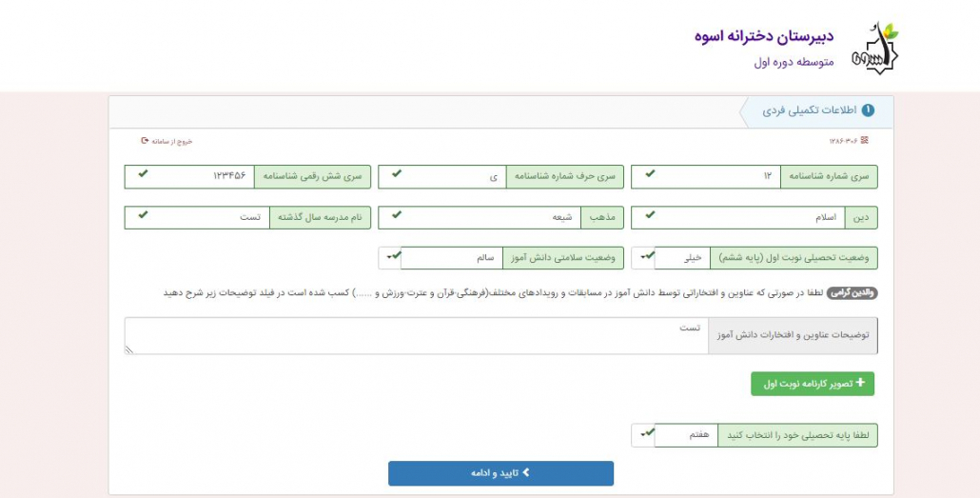Click the QR code icon beside the ID number

864,140
